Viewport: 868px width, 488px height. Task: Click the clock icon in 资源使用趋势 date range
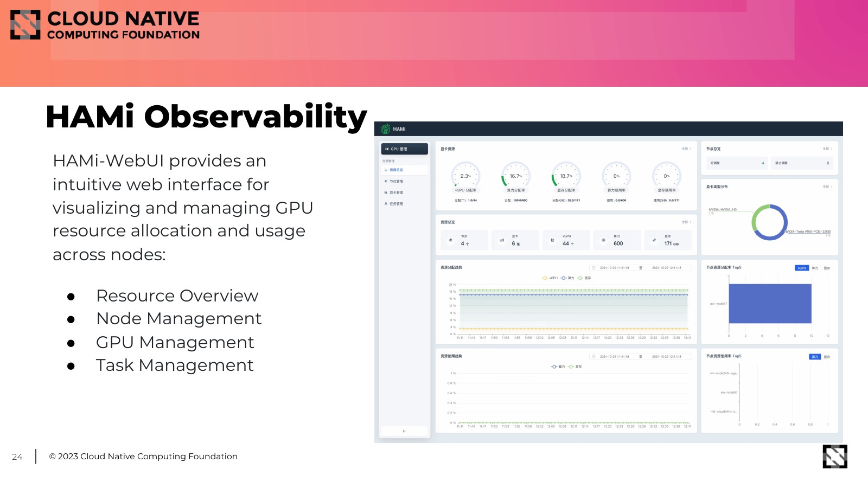pos(593,357)
